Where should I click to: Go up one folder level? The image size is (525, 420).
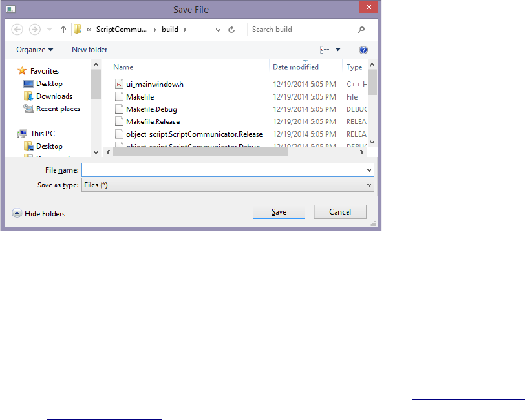pyautogui.click(x=63, y=30)
